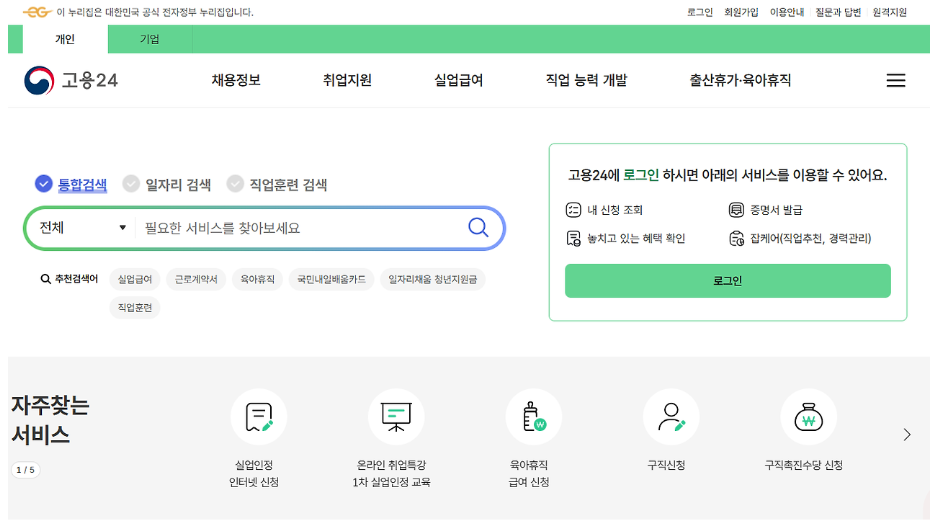
Task: Click the 1 / 5 page indicator
Action: click(25, 470)
